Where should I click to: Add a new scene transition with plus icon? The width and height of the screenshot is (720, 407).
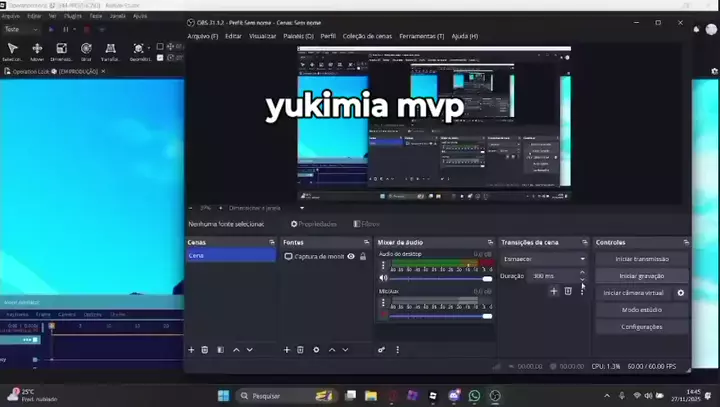click(x=554, y=291)
